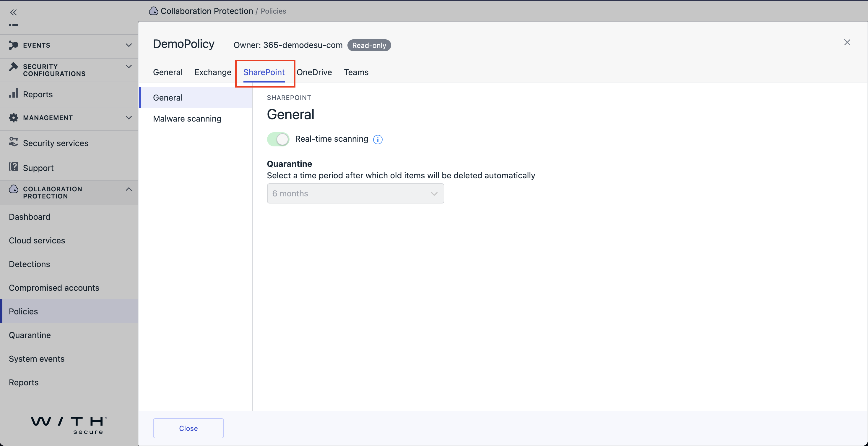Click the Support label in sidebar

click(38, 168)
